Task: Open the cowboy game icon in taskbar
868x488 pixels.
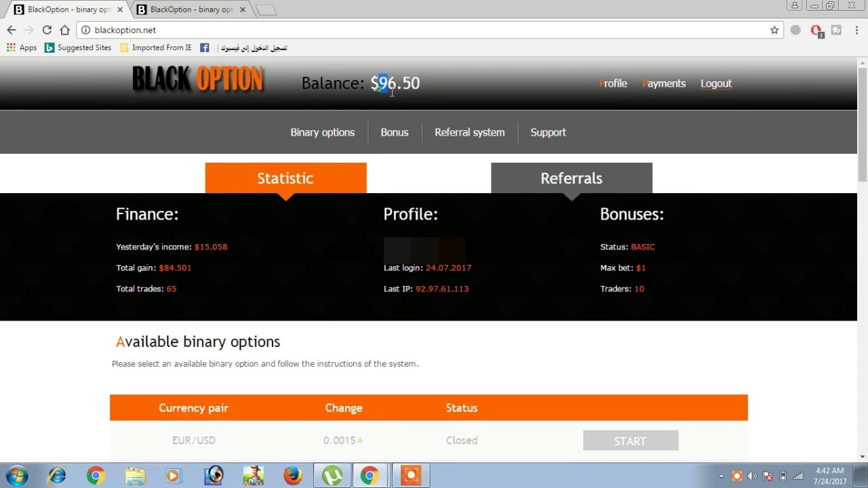Action: 253,476
